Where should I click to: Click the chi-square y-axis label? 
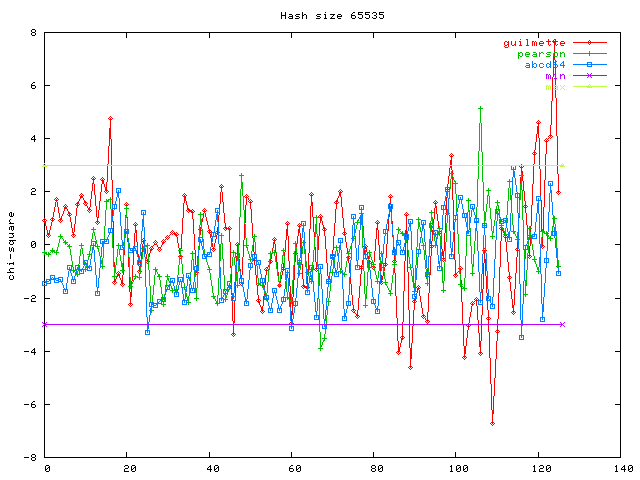click(11, 245)
